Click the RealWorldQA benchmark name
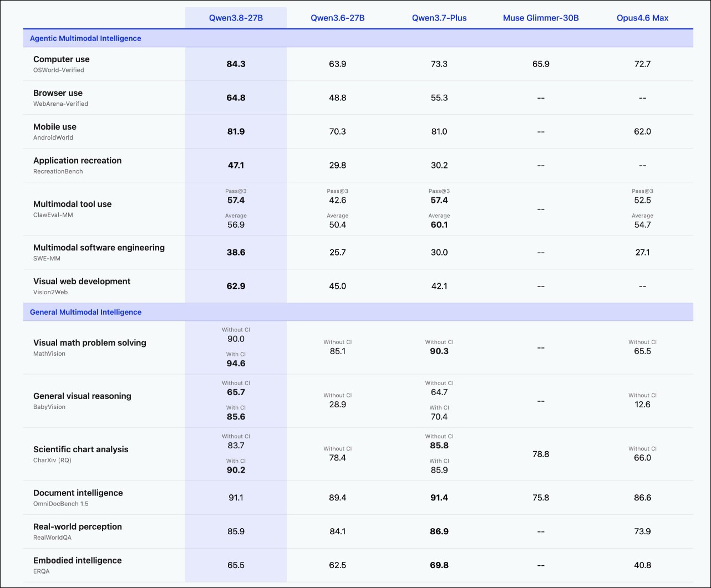Image resolution: width=711 pixels, height=588 pixels. tap(52, 538)
